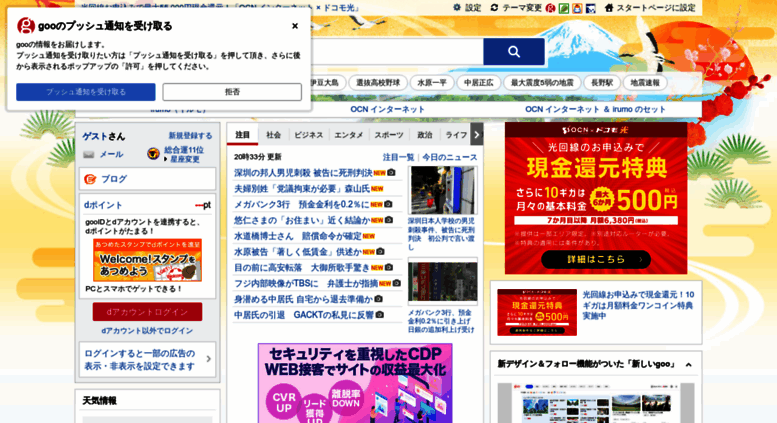The image size is (777, 423).
Task: Open the 注目一覧 link
Action: (x=398, y=157)
